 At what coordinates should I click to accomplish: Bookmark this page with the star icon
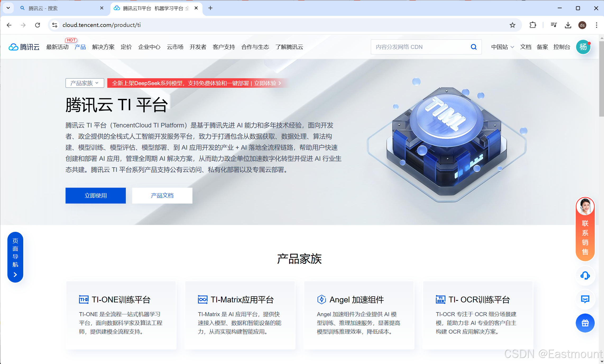click(x=512, y=25)
